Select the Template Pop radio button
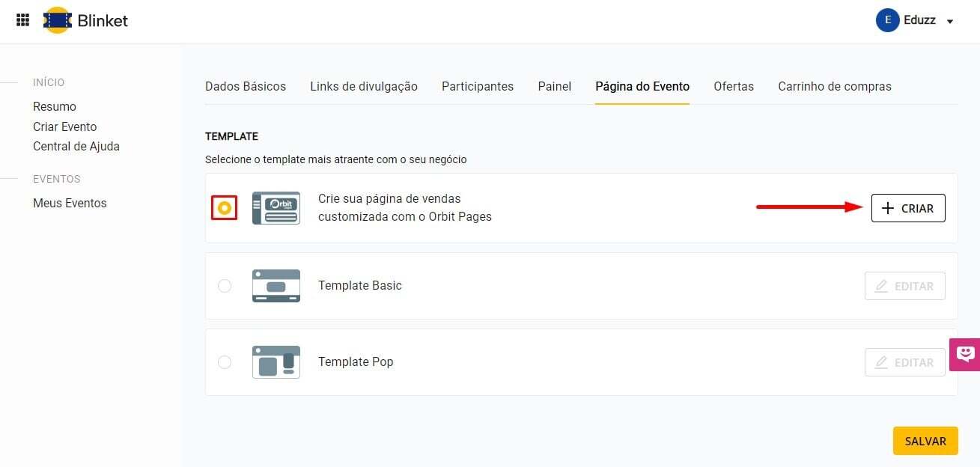980x467 pixels. (x=225, y=362)
